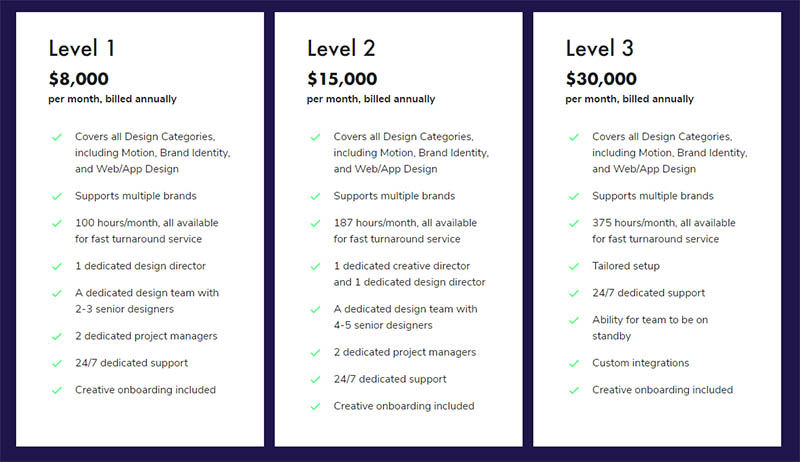This screenshot has height=462, width=800.
Task: Click the checkmark beside '100 hours/month' feature
Action: click(x=57, y=223)
